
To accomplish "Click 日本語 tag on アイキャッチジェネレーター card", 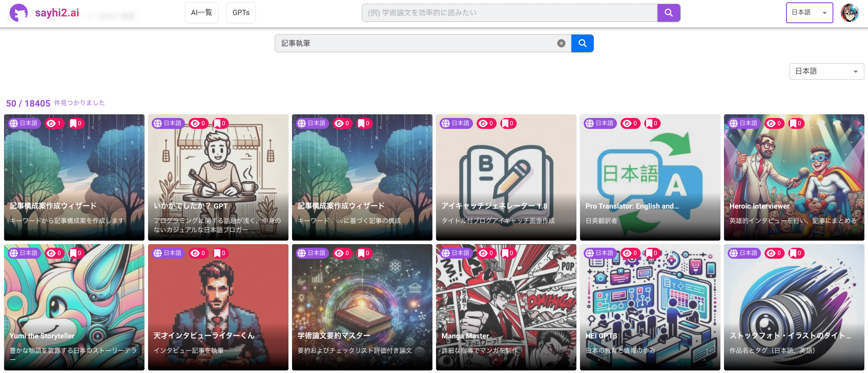I will coord(456,123).
